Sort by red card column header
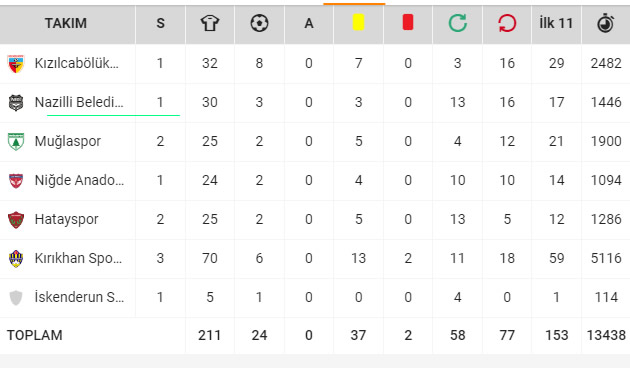The height and width of the screenshot is (368, 630). click(x=408, y=22)
